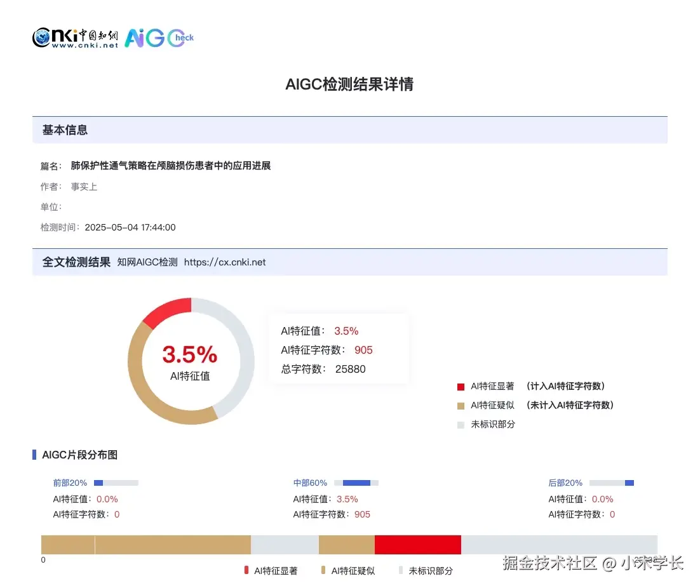Screen dimensions: 700x588
Task: Click the gray 未标识部分 legend square
Action: 460,425
